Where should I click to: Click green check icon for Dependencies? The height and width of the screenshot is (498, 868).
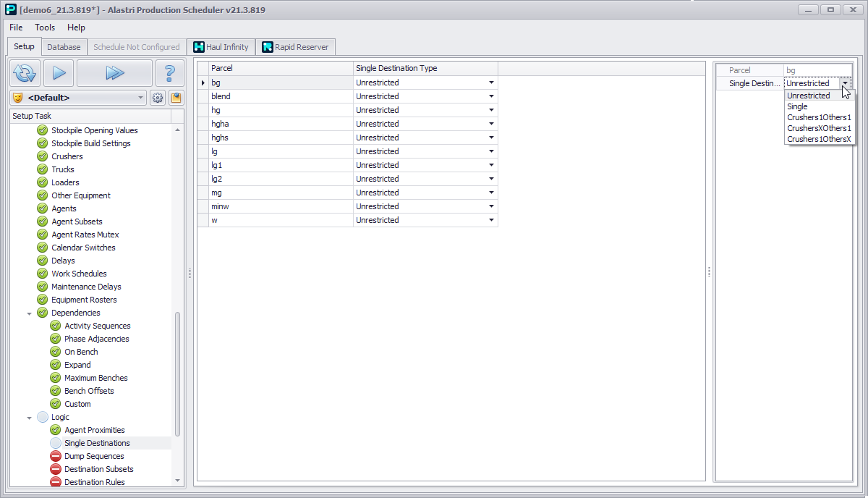[x=42, y=313]
